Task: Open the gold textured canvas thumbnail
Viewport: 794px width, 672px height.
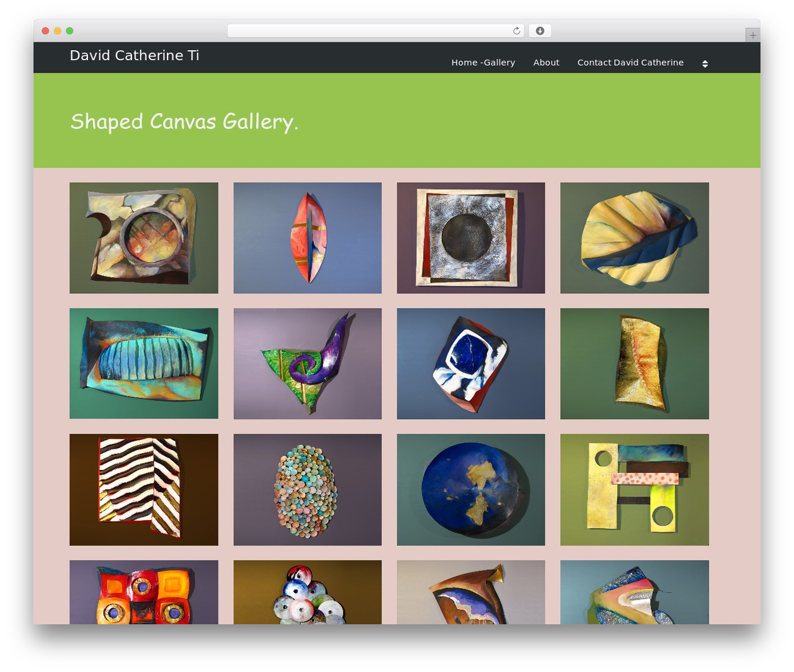Action: pyautogui.click(x=635, y=364)
